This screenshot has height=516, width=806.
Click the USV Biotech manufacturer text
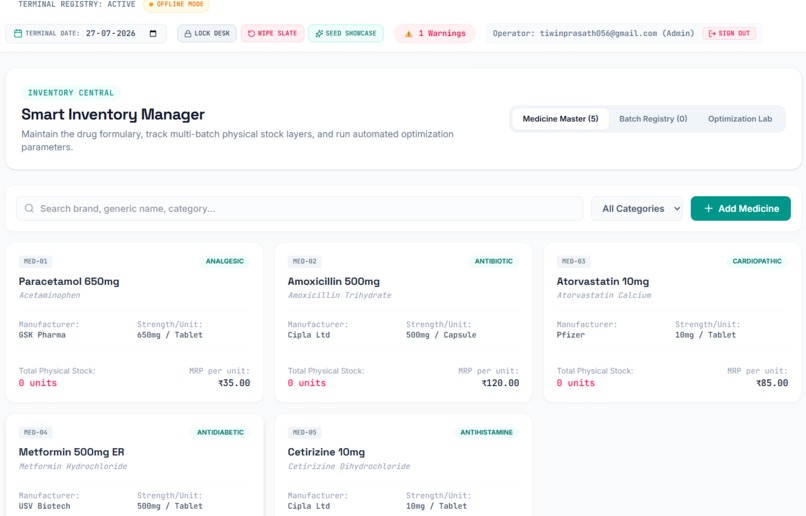coord(44,506)
